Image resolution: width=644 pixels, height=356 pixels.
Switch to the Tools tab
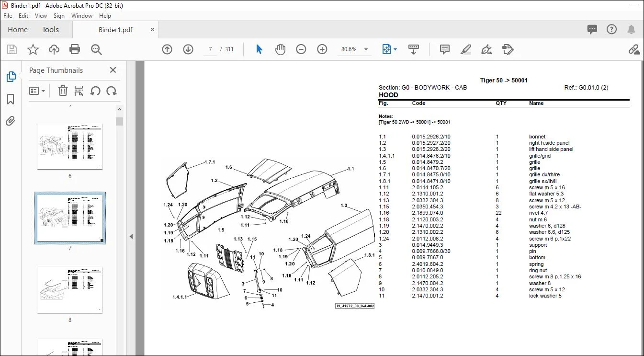click(x=50, y=30)
